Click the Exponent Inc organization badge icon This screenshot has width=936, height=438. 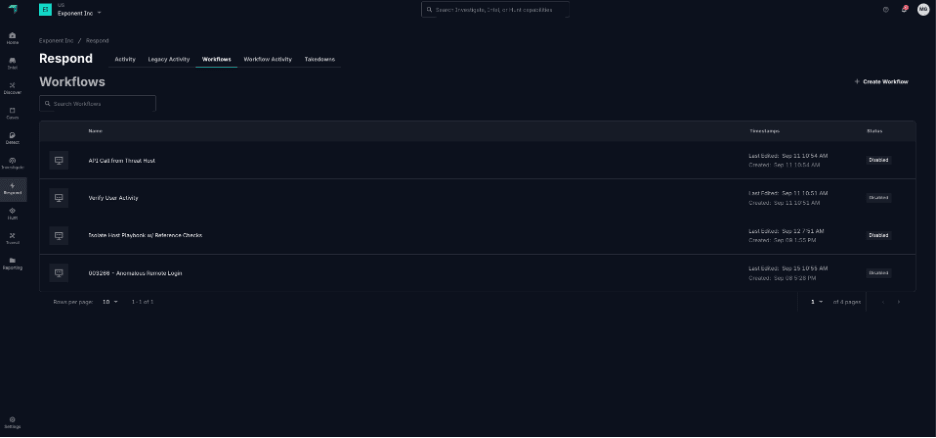(45, 10)
